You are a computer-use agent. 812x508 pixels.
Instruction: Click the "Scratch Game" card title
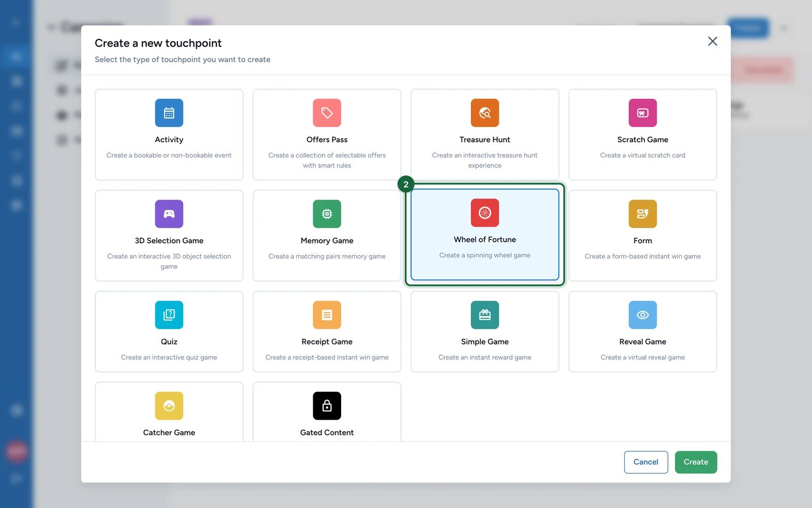click(642, 140)
